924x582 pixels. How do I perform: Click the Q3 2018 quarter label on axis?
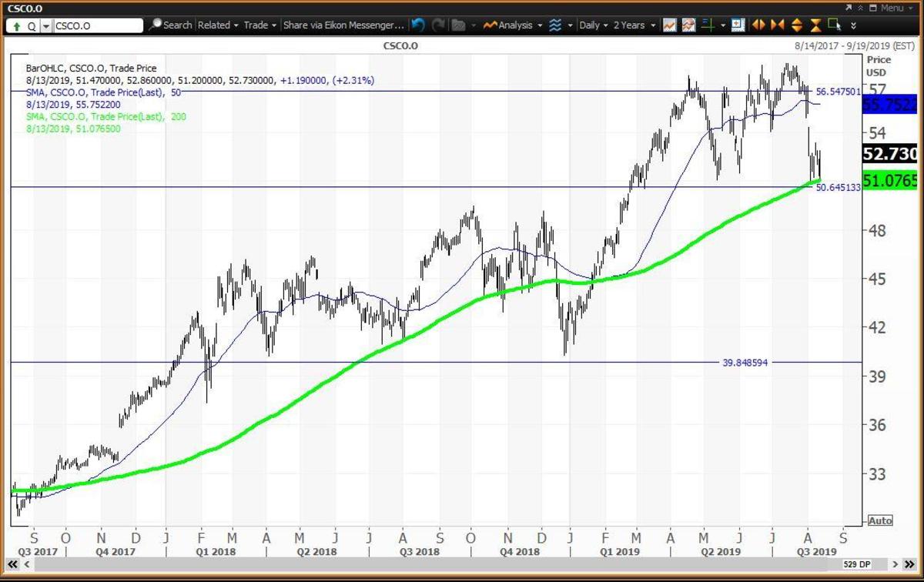419,551
